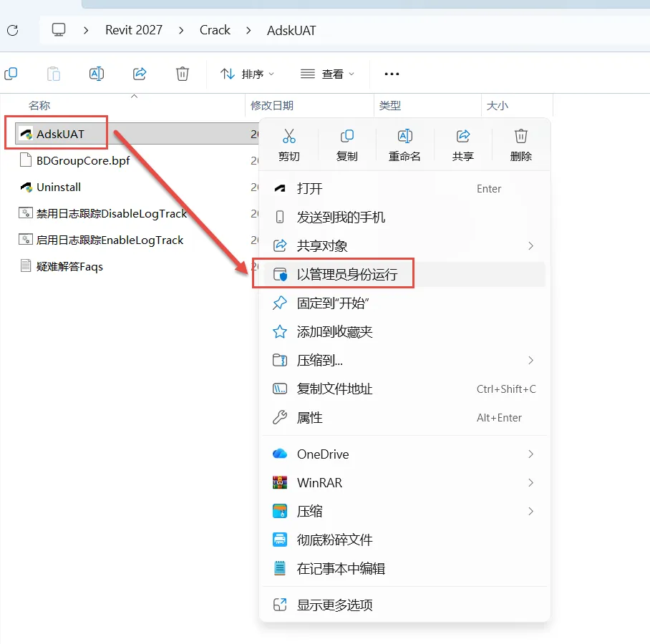Open the toolbar three-dots more menu
Screen dimensions: 650x644
click(x=392, y=74)
